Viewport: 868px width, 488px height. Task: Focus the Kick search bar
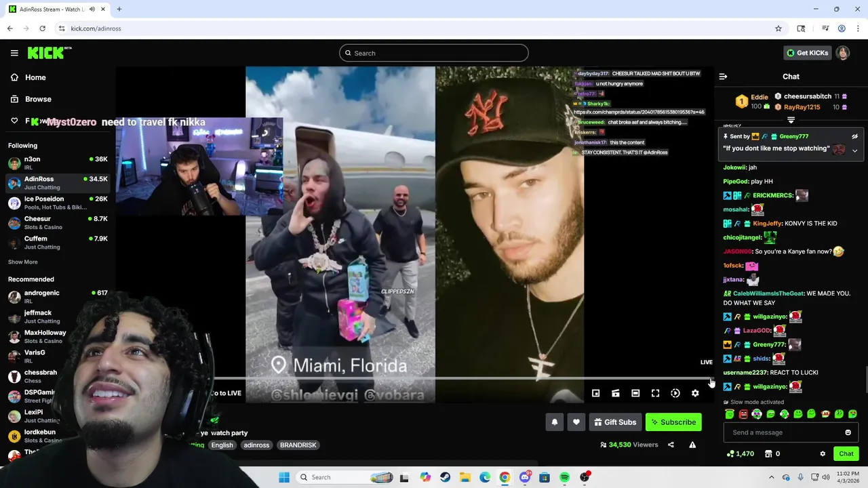click(434, 53)
